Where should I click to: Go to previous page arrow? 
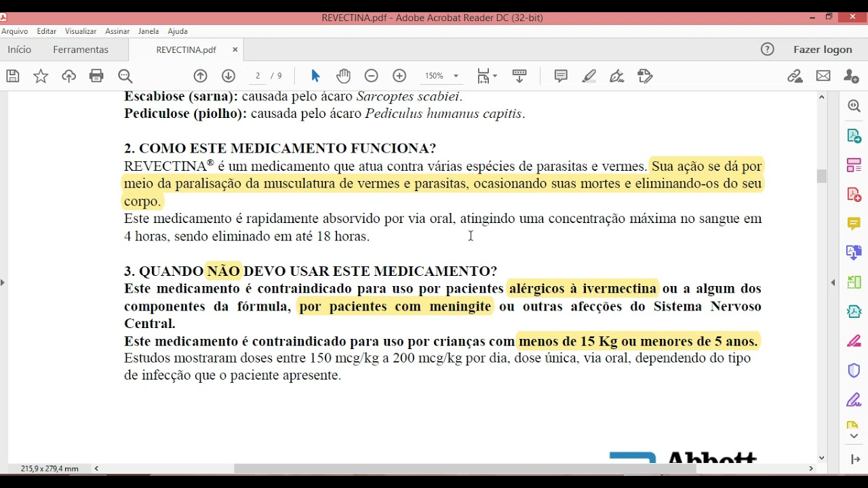click(200, 76)
